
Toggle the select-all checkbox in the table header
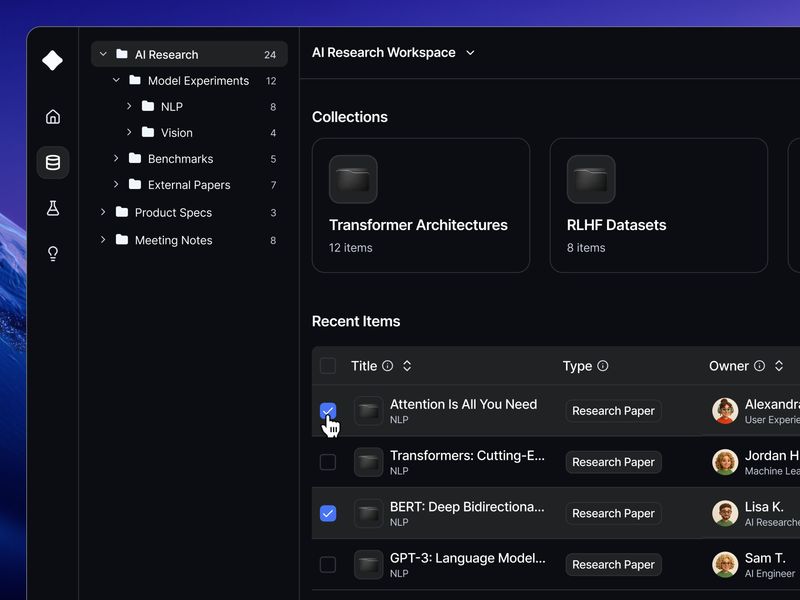(327, 366)
